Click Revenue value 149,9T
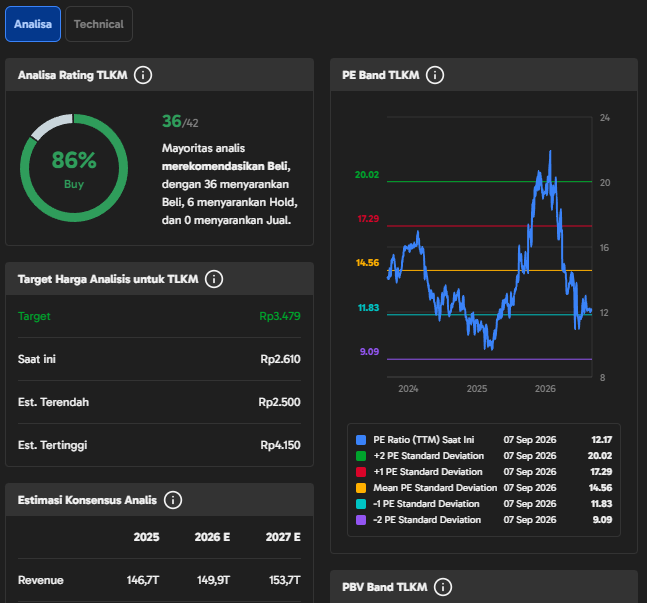 coord(213,580)
